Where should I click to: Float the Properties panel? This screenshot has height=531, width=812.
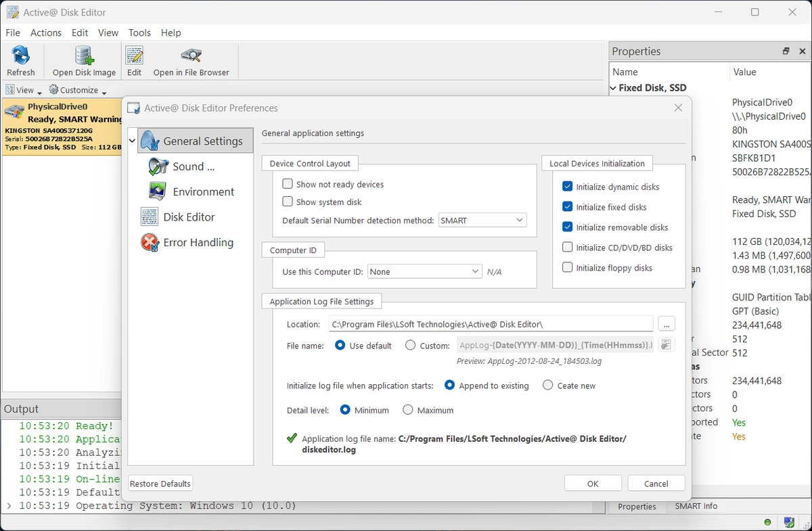[786, 51]
